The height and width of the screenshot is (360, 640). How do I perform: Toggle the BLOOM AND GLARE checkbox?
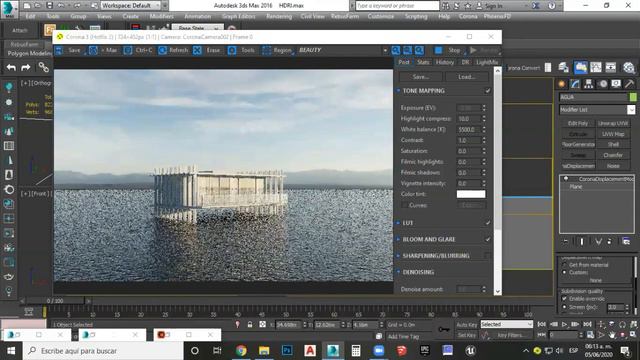[x=488, y=239]
